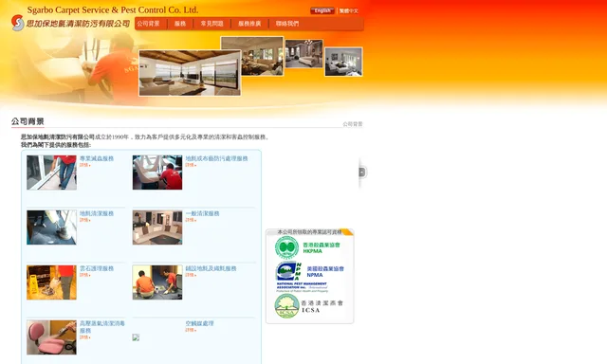Click the 詳情 link under 地氈清潔服務

click(85, 220)
